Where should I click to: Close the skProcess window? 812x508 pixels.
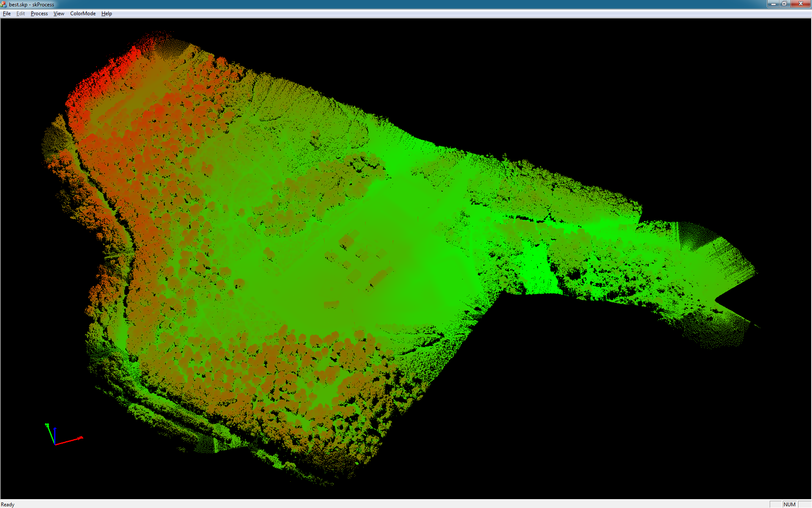click(x=800, y=4)
